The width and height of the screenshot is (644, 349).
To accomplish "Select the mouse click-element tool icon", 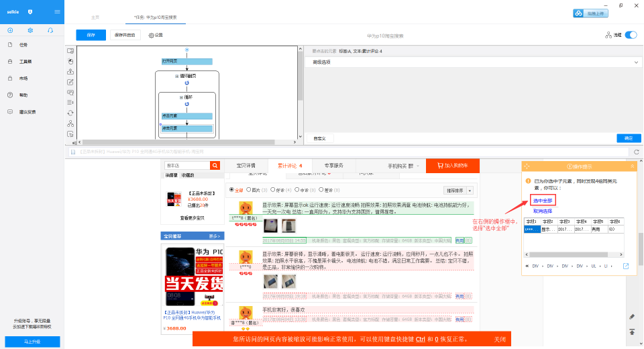I will [x=70, y=61].
